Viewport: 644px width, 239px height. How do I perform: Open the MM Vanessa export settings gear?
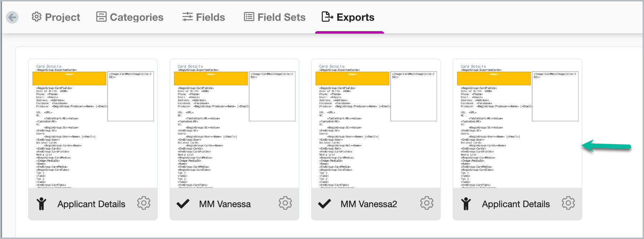[285, 203]
